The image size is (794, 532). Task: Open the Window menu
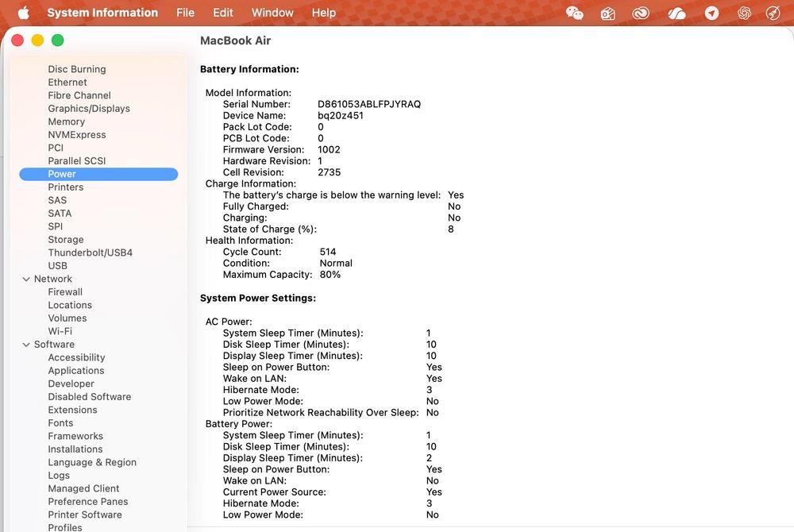click(x=272, y=13)
